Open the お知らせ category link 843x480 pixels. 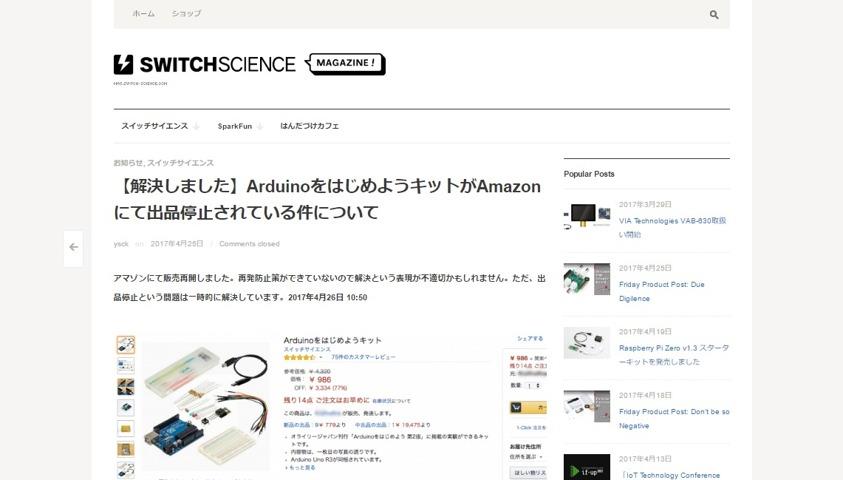128,163
